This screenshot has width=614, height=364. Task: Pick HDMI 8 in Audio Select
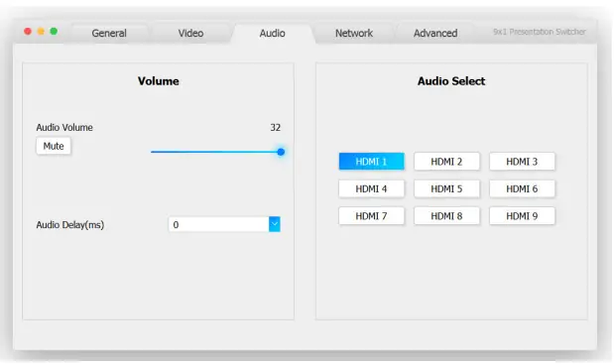tap(446, 216)
